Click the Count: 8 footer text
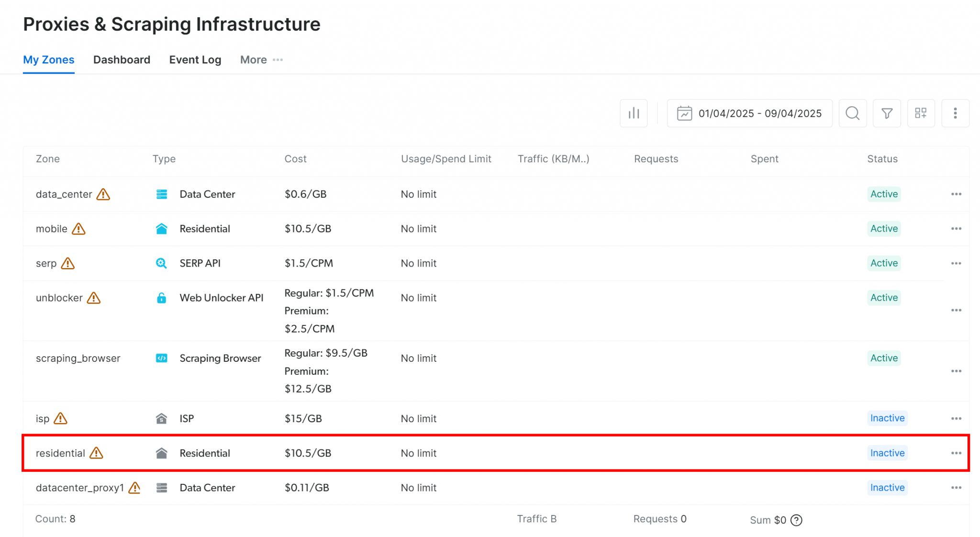This screenshot has height=537, width=980. 56,519
